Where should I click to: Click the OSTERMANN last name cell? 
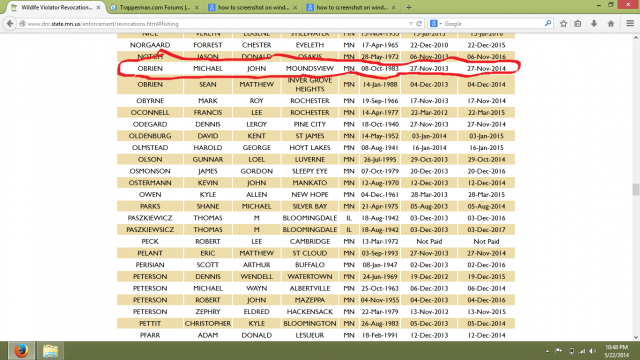pyautogui.click(x=150, y=182)
